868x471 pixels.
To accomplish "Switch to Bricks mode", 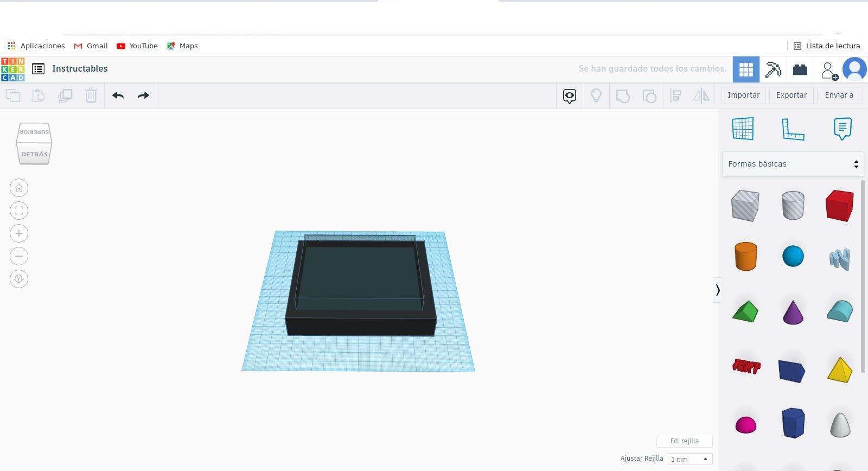I will pyautogui.click(x=800, y=69).
